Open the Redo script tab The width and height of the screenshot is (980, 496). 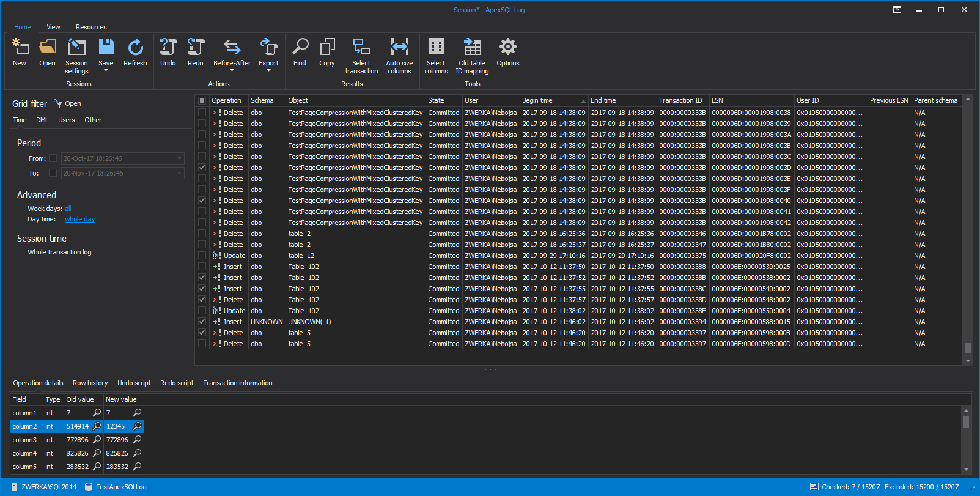pos(177,383)
